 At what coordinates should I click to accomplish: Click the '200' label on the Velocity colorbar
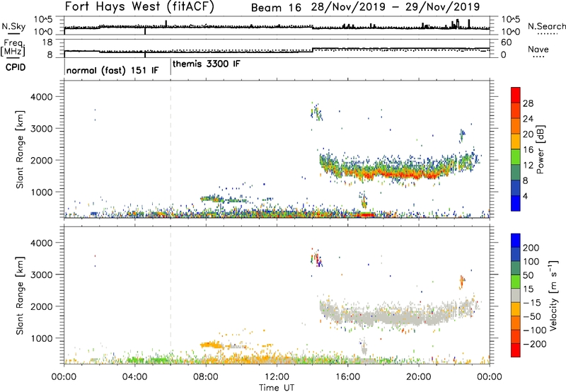(531, 248)
